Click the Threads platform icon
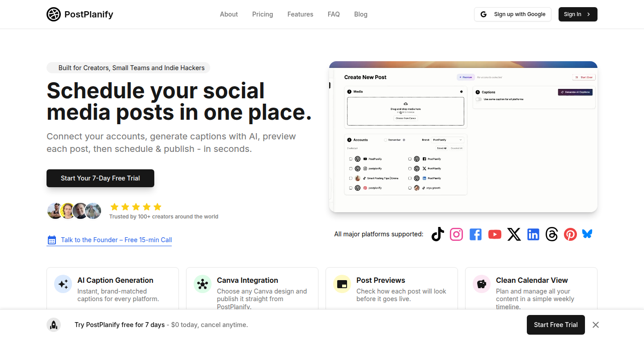 552,234
